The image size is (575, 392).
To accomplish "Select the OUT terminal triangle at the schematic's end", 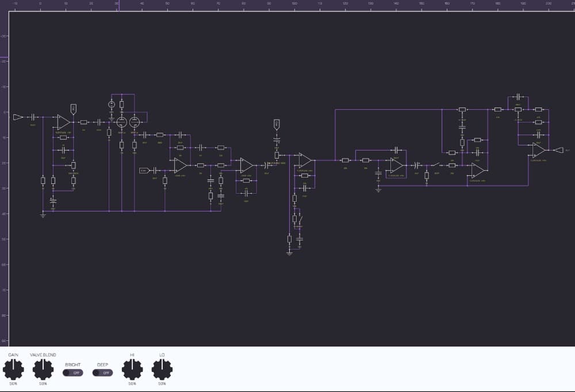I will click(x=558, y=150).
